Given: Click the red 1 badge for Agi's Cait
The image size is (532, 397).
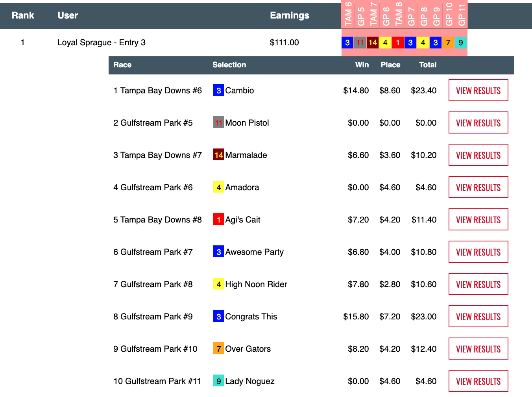Looking at the screenshot, I should click(x=218, y=219).
